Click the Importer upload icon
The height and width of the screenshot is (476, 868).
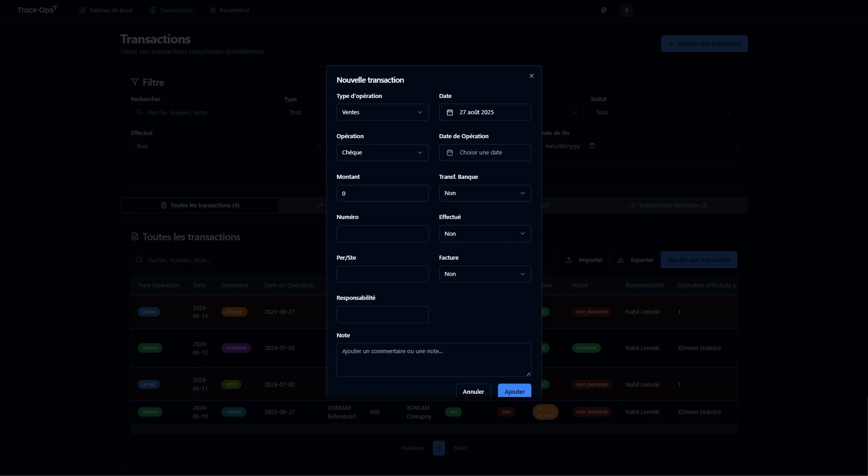[569, 260]
